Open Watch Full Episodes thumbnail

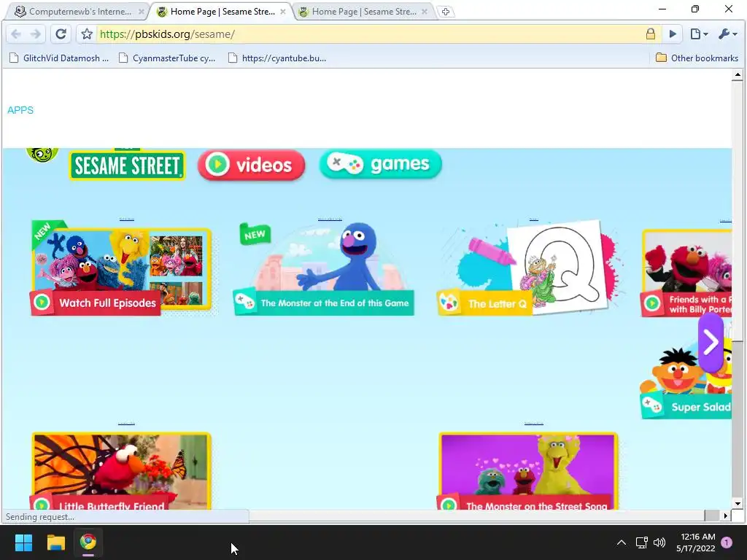[x=121, y=268]
